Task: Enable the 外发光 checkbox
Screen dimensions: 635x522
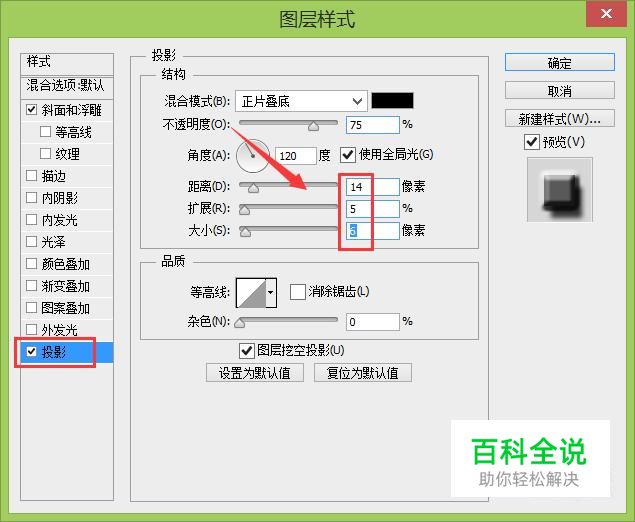Action: click(x=32, y=329)
